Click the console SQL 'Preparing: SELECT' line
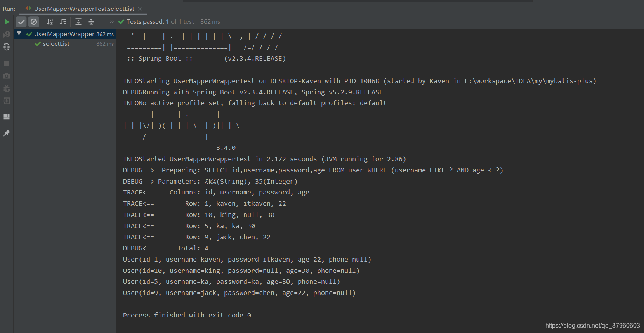Screen dimensions: 644x333 coord(313,170)
